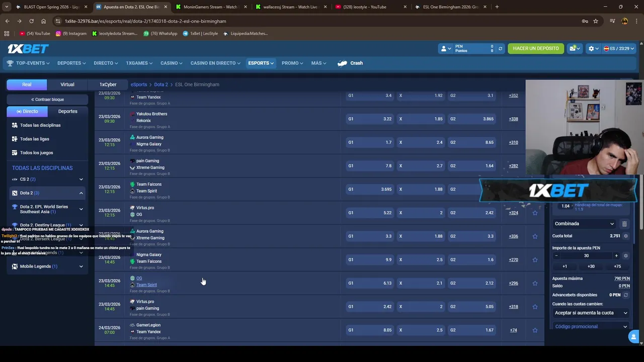Open the messages envelope icon
This screenshot has width=644, height=362.
(x=575, y=48)
